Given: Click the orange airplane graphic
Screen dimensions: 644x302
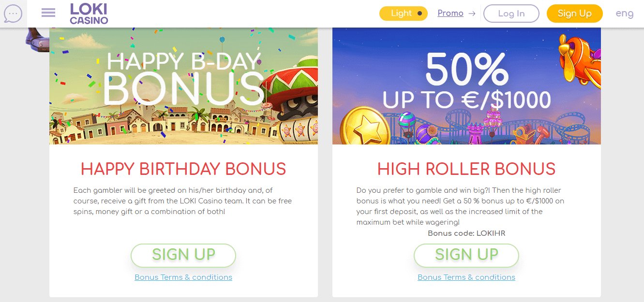Looking at the screenshot, I should click(579, 55).
